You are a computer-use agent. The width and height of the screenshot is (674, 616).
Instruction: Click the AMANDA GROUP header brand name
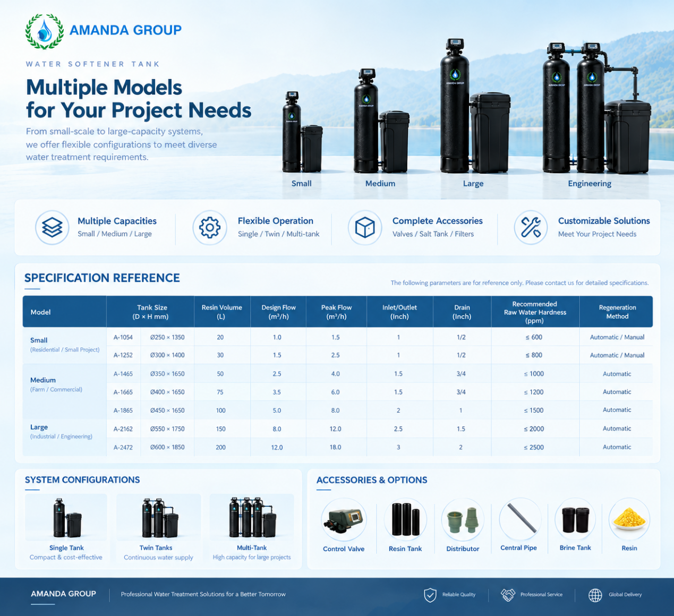point(125,30)
